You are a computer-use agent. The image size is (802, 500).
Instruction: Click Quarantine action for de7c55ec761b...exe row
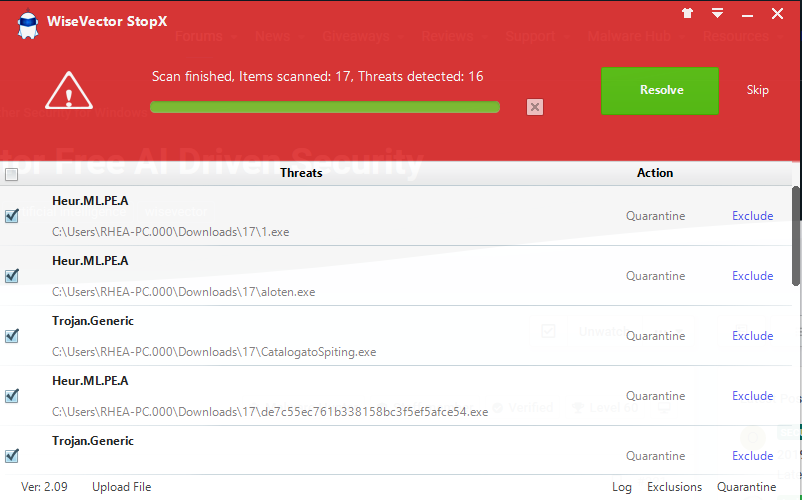(656, 395)
